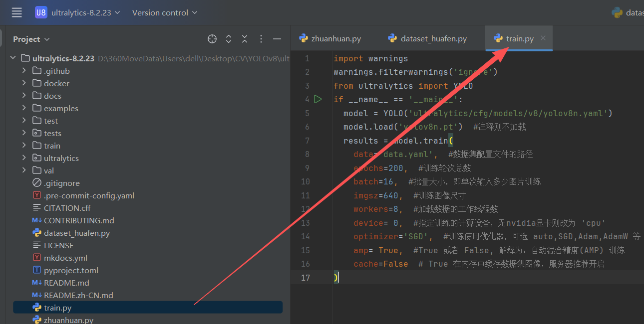Image resolution: width=644 pixels, height=324 pixels.
Task: Click the text 'import warnings' on line 1
Action: coord(371,59)
